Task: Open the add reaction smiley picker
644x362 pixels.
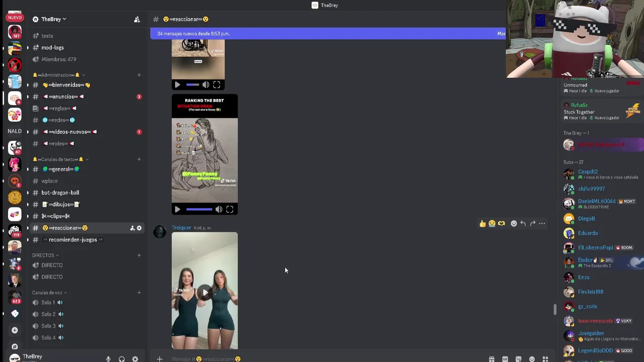Action: (x=514, y=224)
